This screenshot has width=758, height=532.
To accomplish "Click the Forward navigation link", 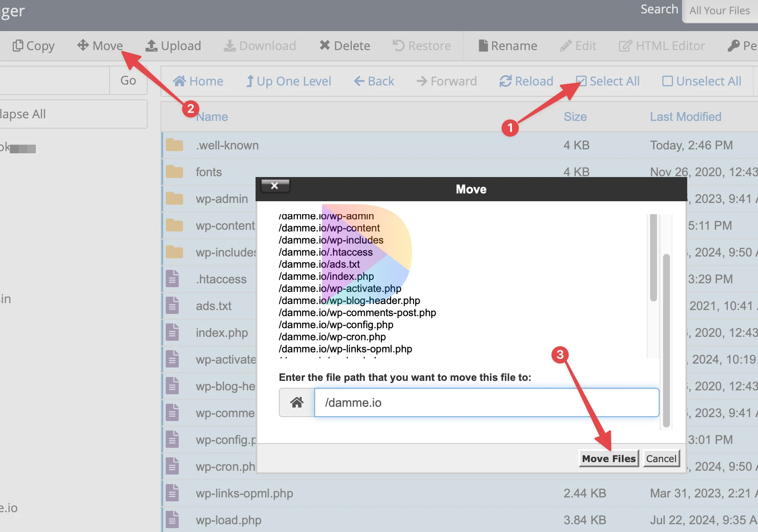I will point(447,81).
